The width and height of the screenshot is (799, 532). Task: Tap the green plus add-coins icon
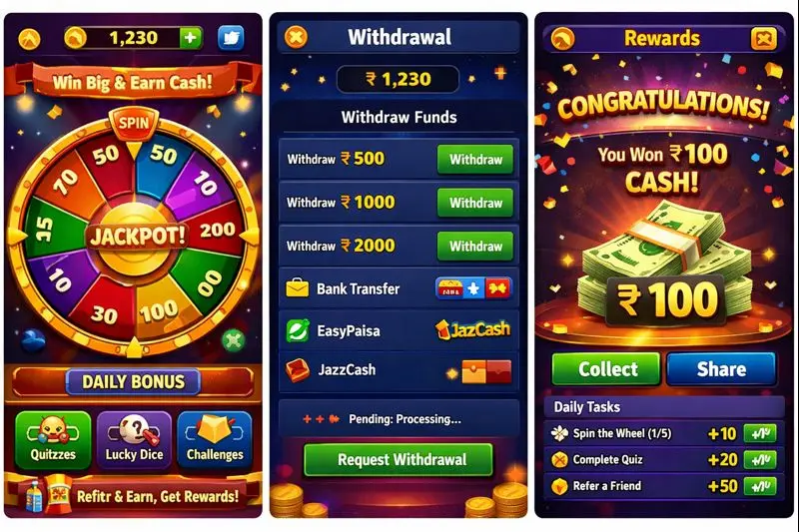tap(190, 38)
